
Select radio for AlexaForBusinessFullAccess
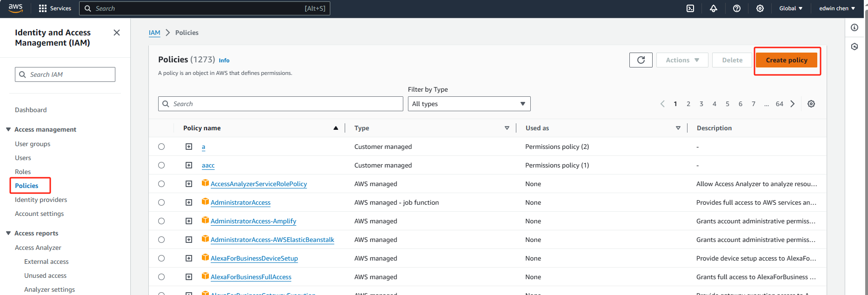(161, 277)
